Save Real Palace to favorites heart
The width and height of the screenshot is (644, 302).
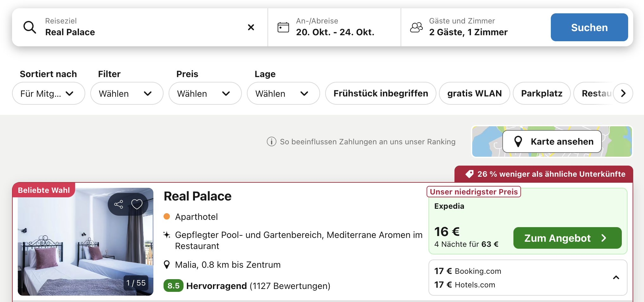137,204
